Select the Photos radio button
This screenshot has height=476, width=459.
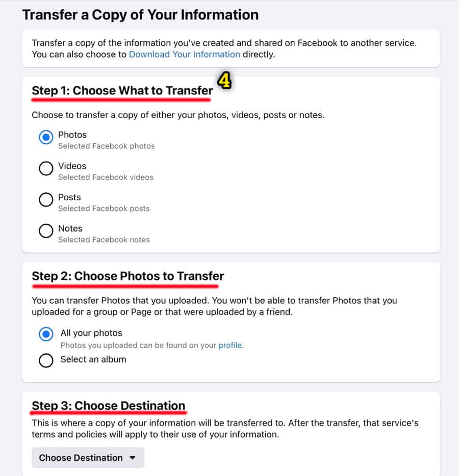pyautogui.click(x=46, y=138)
